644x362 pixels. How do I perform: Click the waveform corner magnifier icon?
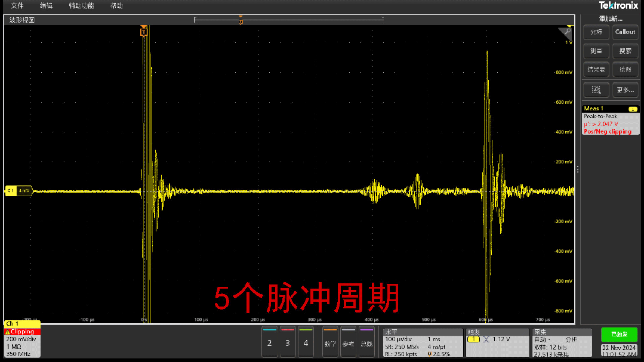[x=565, y=32]
